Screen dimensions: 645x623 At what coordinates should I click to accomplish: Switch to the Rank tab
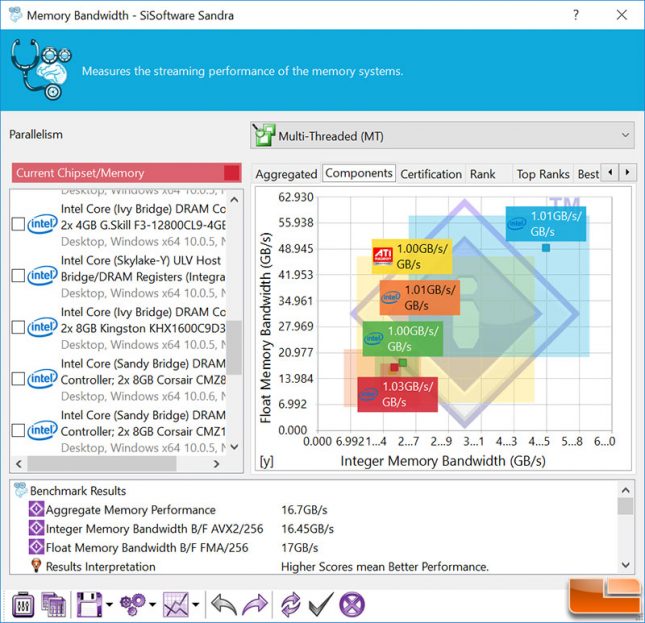point(483,174)
